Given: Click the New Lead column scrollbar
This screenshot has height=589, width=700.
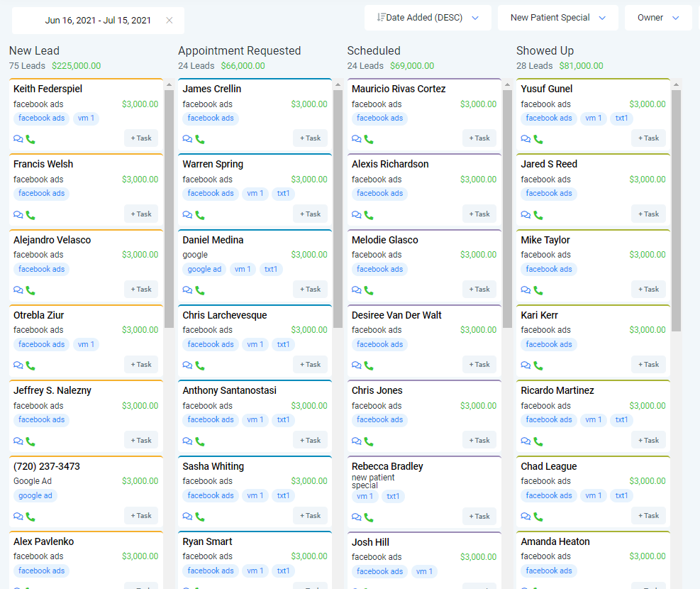Looking at the screenshot, I should pyautogui.click(x=169, y=209).
